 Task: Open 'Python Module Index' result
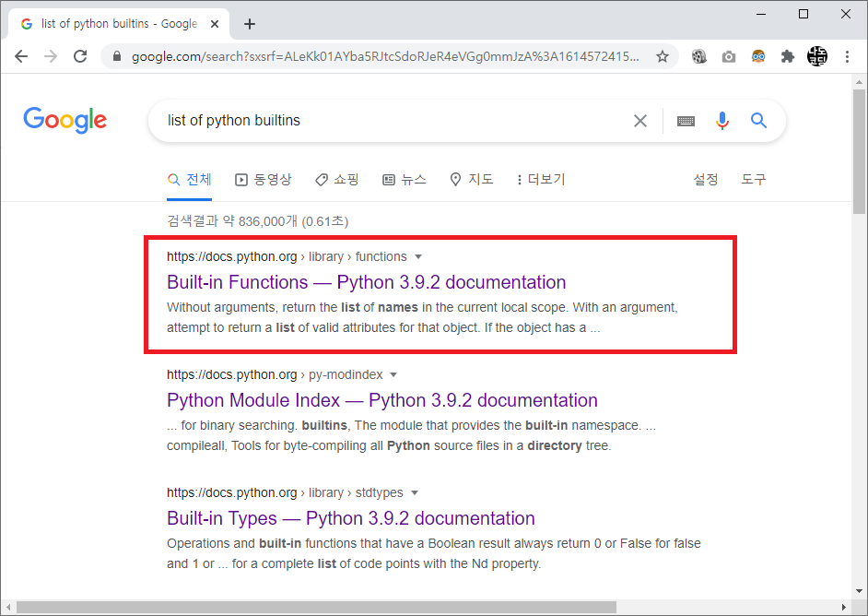(x=382, y=400)
